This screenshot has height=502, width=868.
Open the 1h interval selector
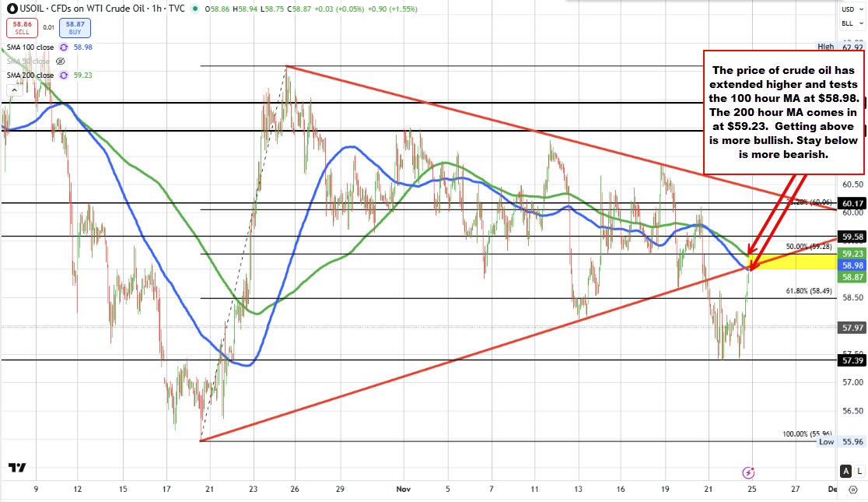point(156,9)
